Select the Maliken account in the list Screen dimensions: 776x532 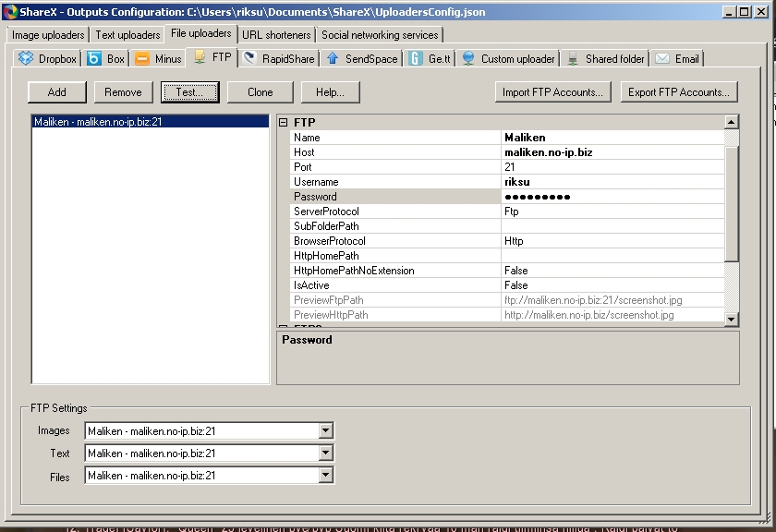click(99, 121)
